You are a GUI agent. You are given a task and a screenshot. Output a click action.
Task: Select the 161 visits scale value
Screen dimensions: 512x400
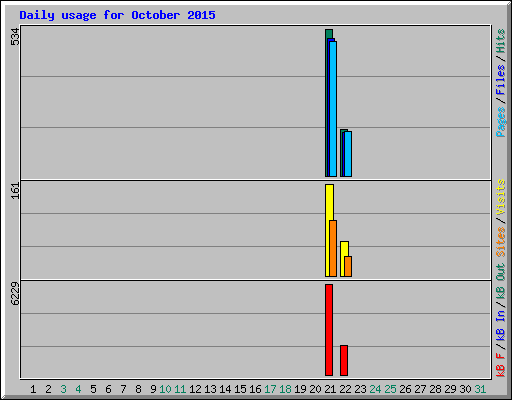click(15, 191)
